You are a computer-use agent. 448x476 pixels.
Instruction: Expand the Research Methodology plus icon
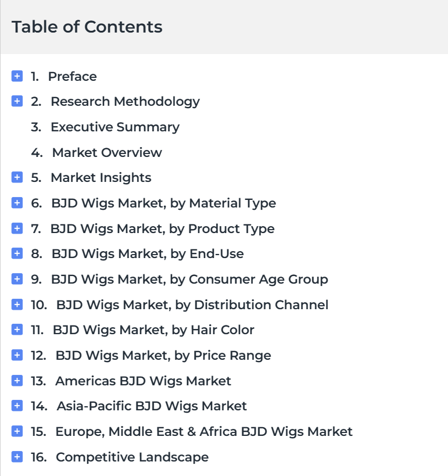point(17,101)
